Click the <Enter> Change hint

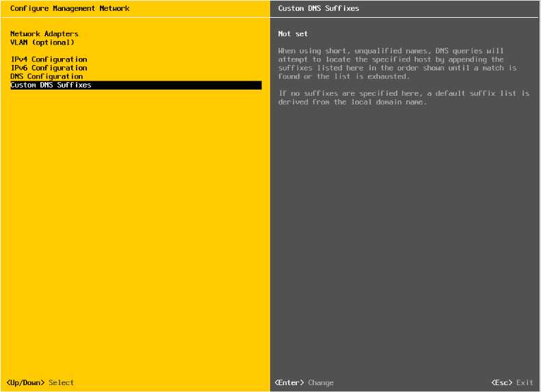(x=304, y=382)
